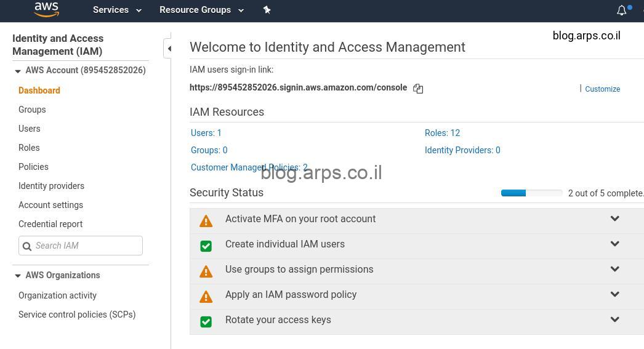Click the Identity Providers: 0 link
The width and height of the screenshot is (644, 349).
[462, 150]
